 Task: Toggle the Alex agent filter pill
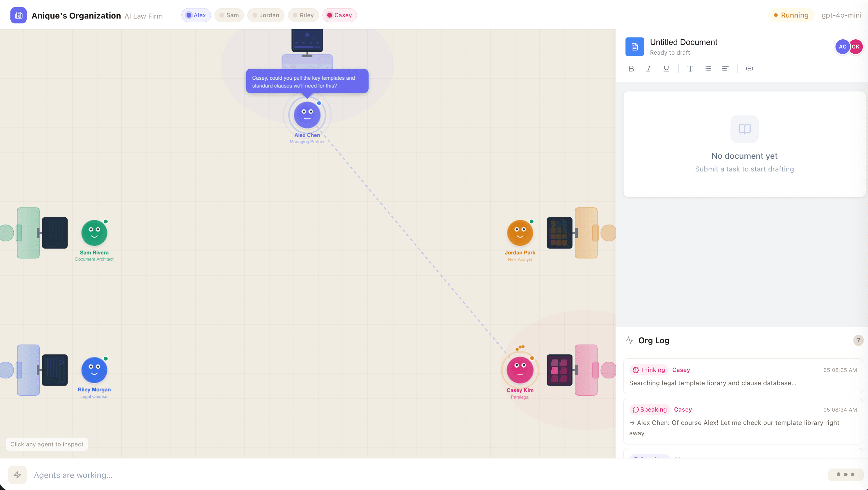[196, 15]
